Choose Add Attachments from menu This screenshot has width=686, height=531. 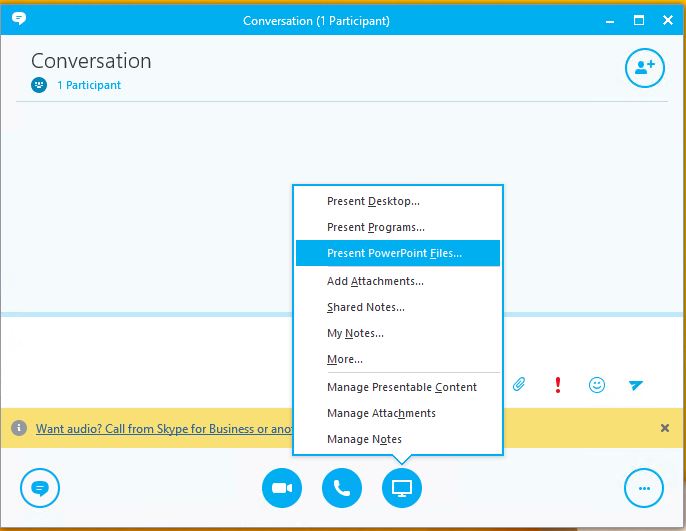pyautogui.click(x=375, y=282)
